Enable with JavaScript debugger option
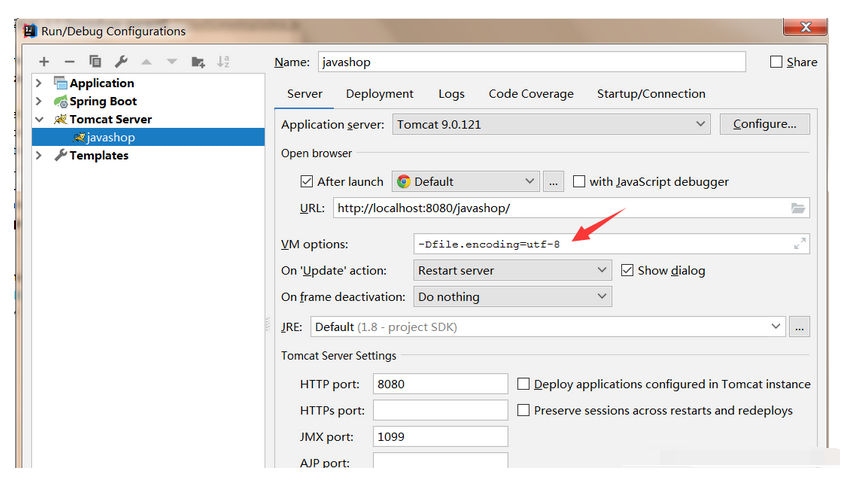 point(579,182)
